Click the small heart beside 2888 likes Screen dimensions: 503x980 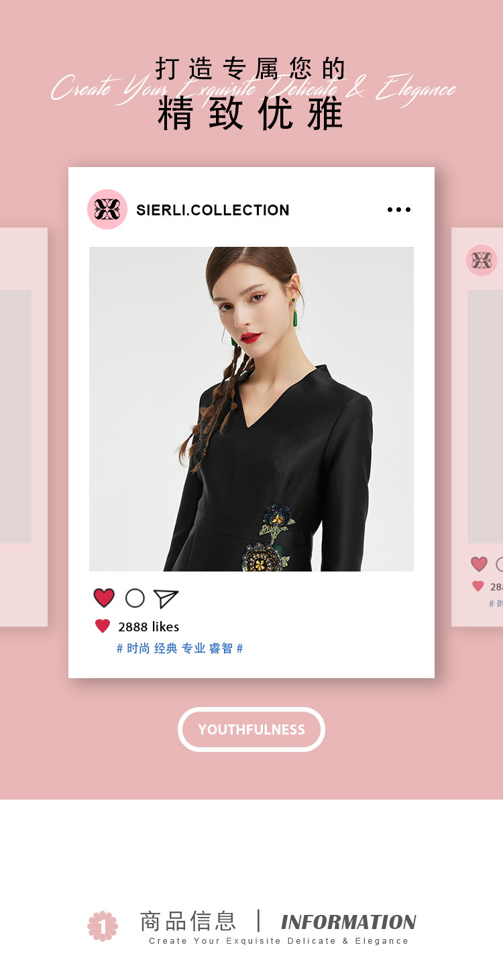click(103, 627)
